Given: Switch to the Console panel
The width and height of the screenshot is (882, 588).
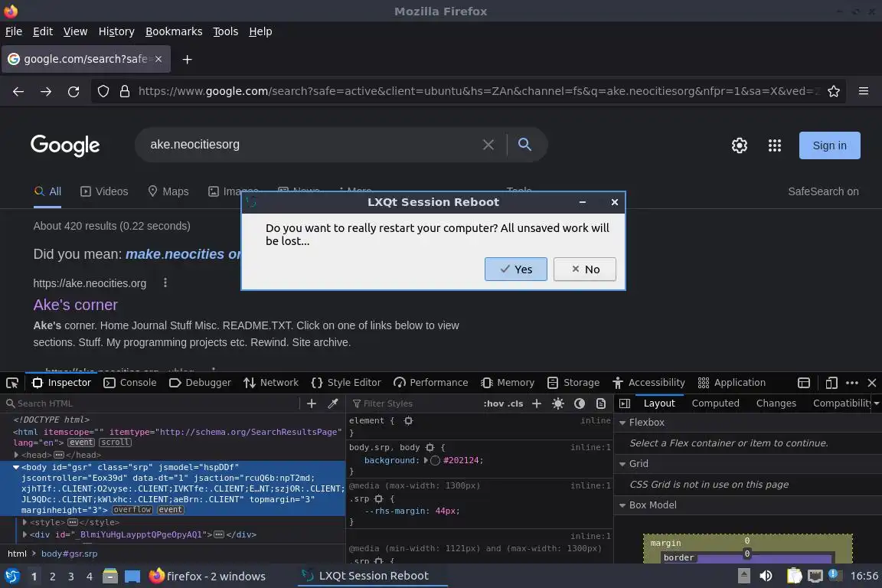Looking at the screenshot, I should [x=130, y=383].
